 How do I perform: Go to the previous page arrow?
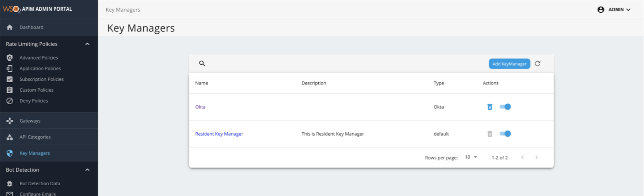(523, 157)
